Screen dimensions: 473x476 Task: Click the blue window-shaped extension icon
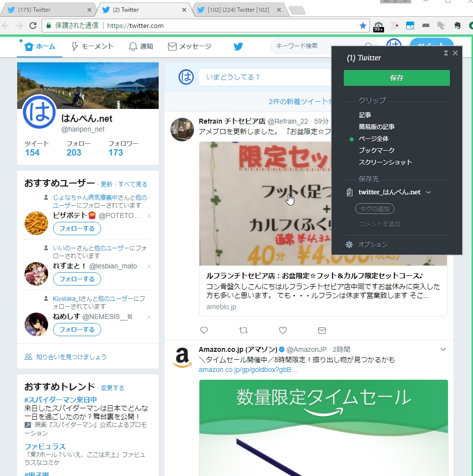[x=410, y=26]
